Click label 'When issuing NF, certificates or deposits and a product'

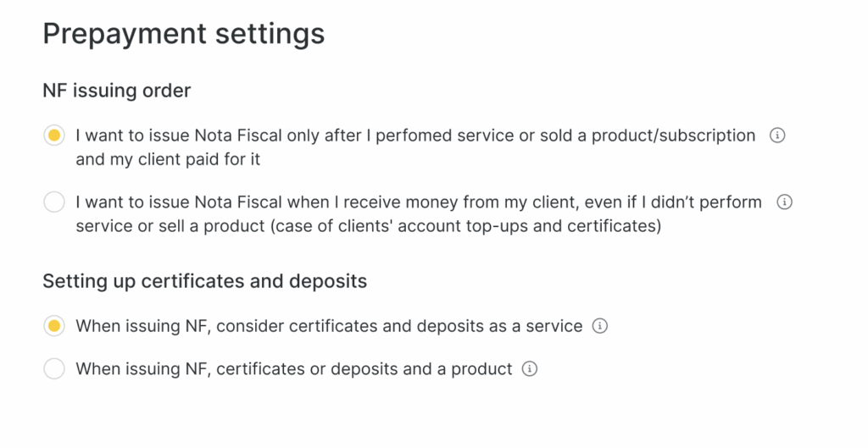[x=294, y=369]
